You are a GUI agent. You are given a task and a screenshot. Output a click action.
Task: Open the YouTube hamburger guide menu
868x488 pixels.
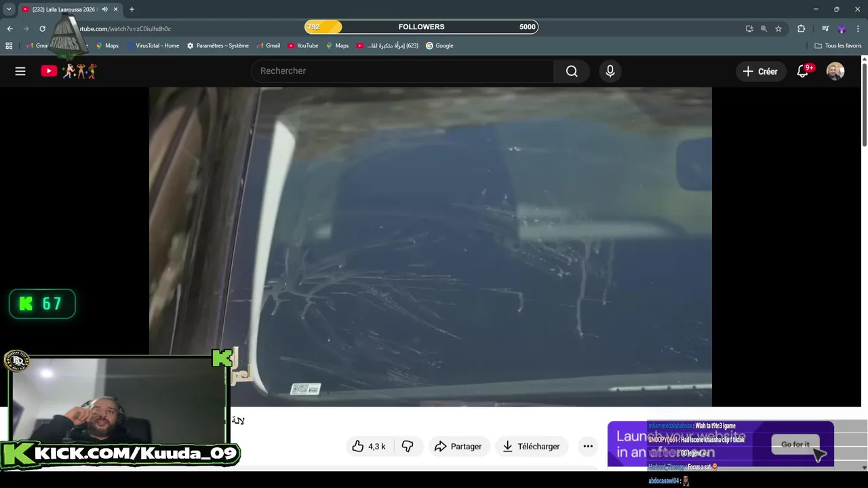tap(20, 71)
